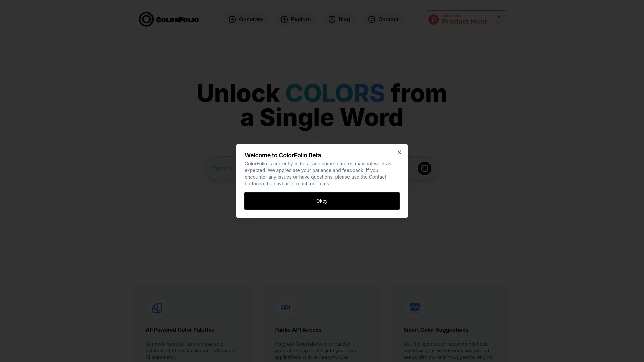The image size is (644, 362).
Task: Click the Contact navigation icon
Action: (372, 19)
